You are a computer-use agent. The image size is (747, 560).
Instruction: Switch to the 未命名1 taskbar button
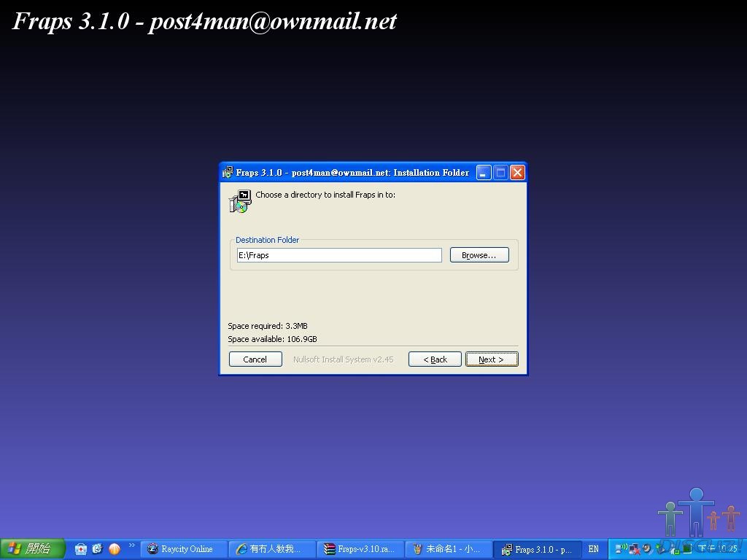[x=449, y=549]
